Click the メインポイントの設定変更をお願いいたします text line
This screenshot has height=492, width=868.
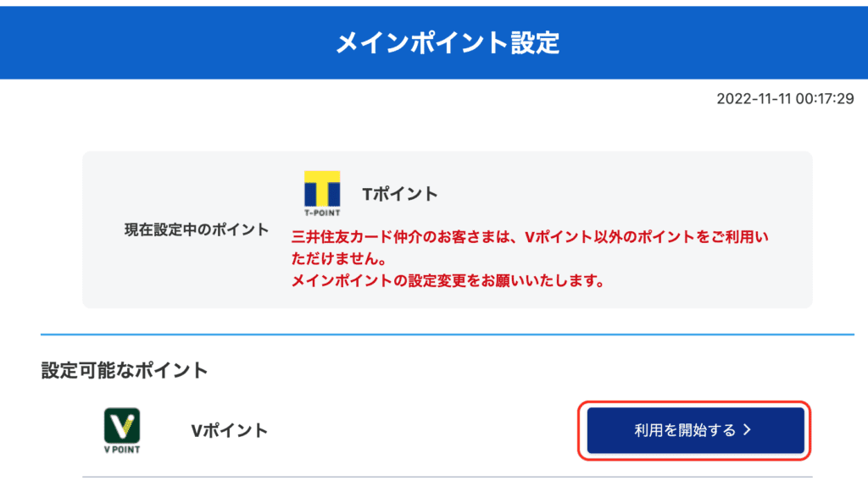448,281
